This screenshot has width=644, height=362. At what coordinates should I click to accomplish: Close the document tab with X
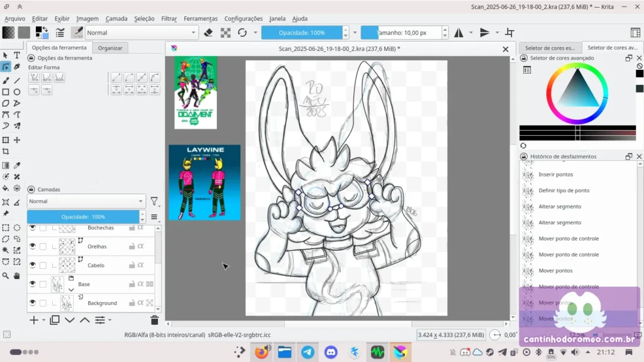point(506,49)
